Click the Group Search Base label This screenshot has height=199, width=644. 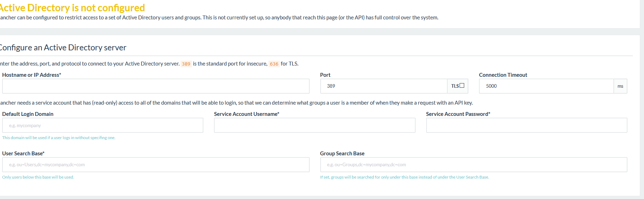[342, 153]
